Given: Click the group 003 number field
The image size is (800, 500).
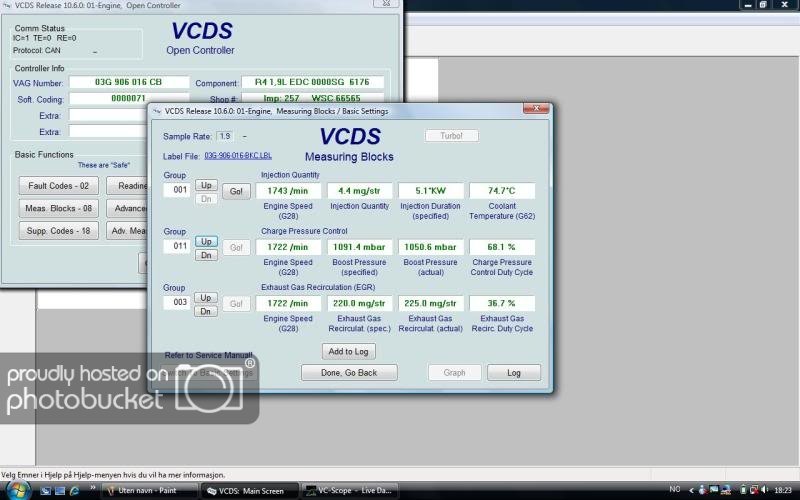Looking at the screenshot, I should pos(176,303).
